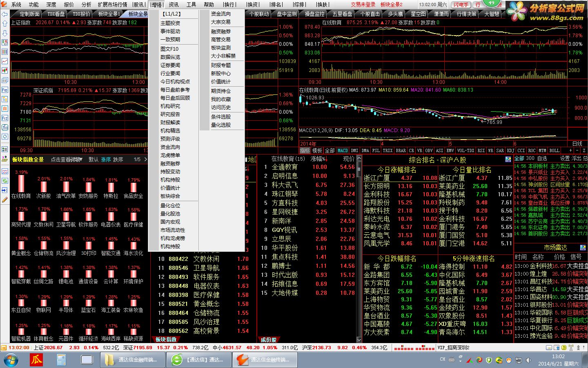
Task: Switch to the TDX看盘 tab
Action: [x=56, y=14]
